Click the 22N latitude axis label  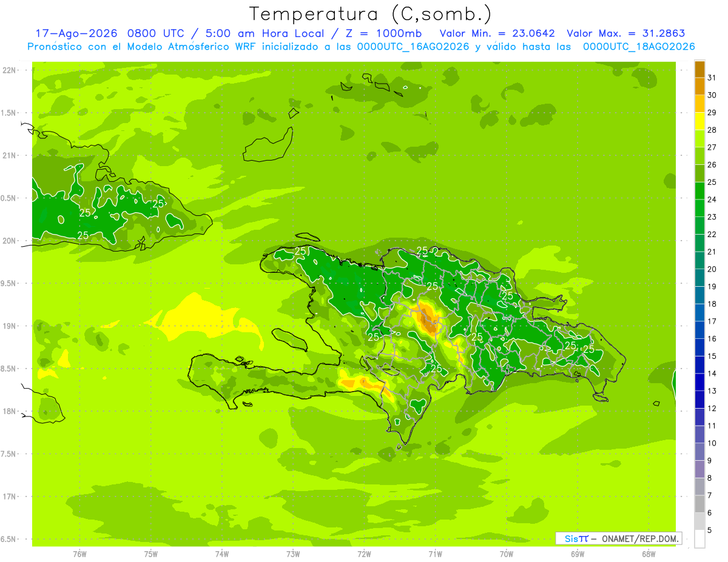pyautogui.click(x=9, y=70)
